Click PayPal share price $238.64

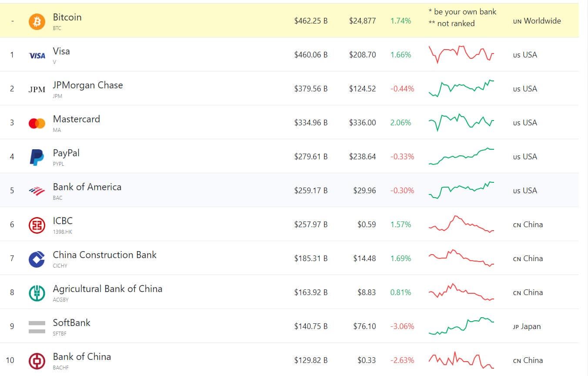tap(362, 156)
